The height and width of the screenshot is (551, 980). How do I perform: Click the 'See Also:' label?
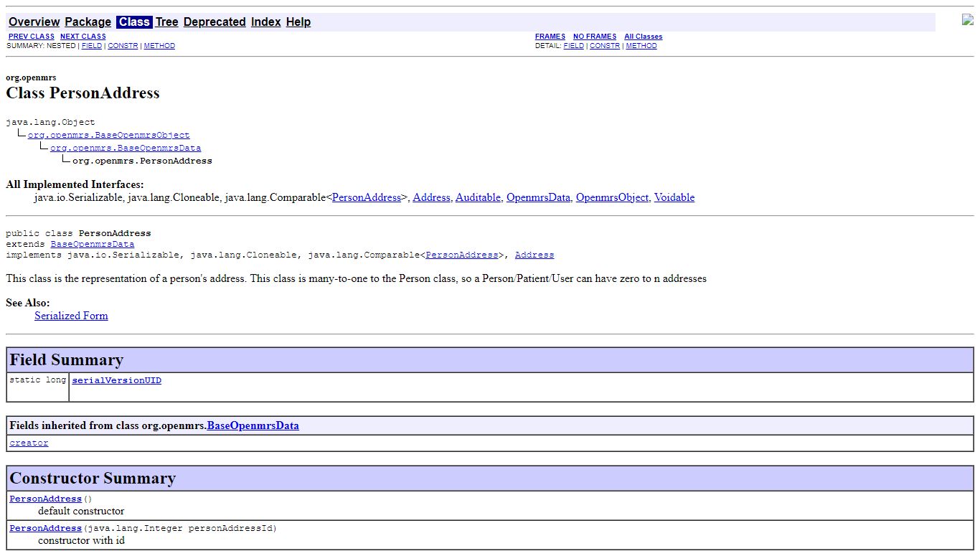28,303
